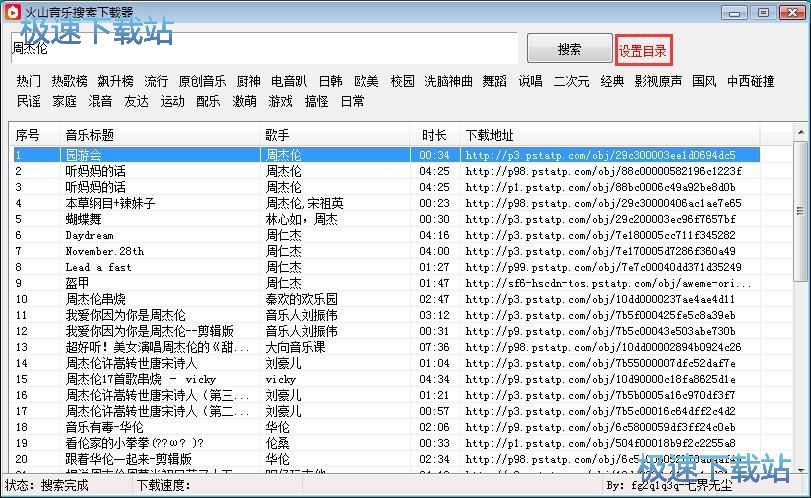Click scrollbar up arrow of song list
The width and height of the screenshot is (811, 498).
coord(800,133)
